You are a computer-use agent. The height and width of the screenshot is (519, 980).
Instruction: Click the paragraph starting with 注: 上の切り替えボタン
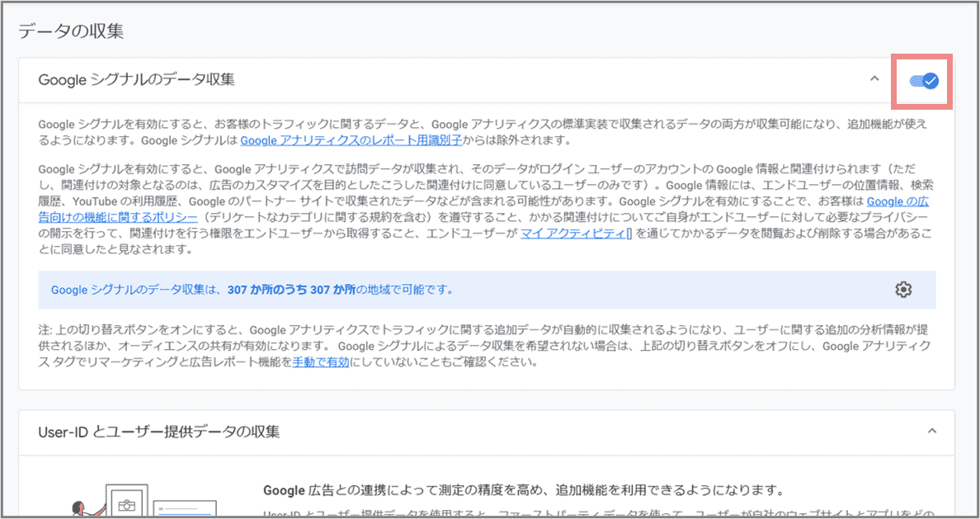pyautogui.click(x=487, y=345)
